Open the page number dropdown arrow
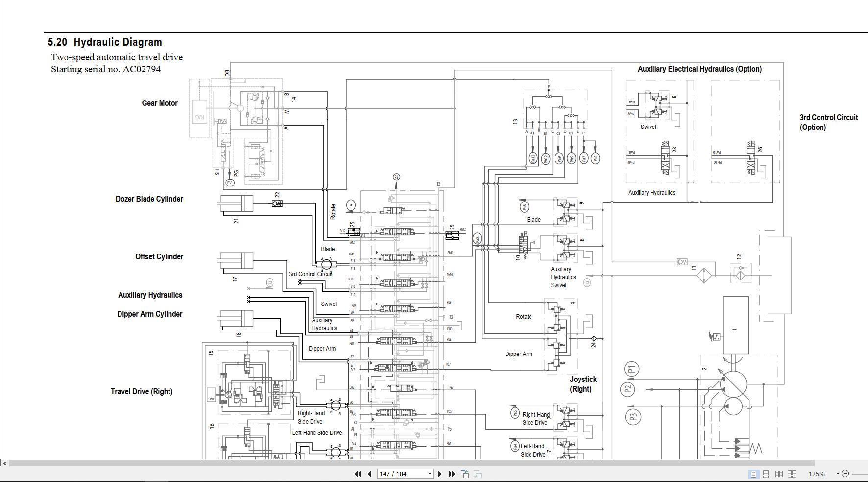This screenshot has width=868, height=482. pos(430,474)
